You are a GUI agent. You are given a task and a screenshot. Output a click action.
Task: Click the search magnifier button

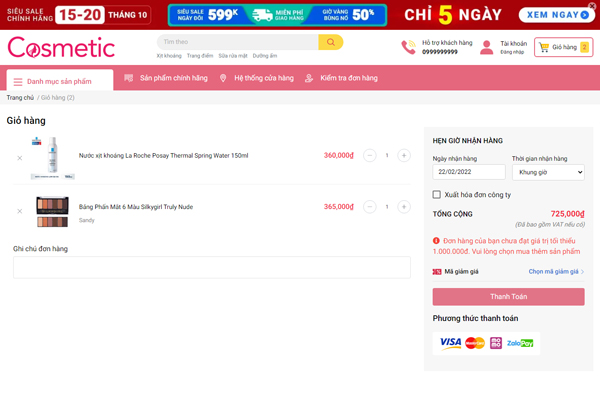331,42
